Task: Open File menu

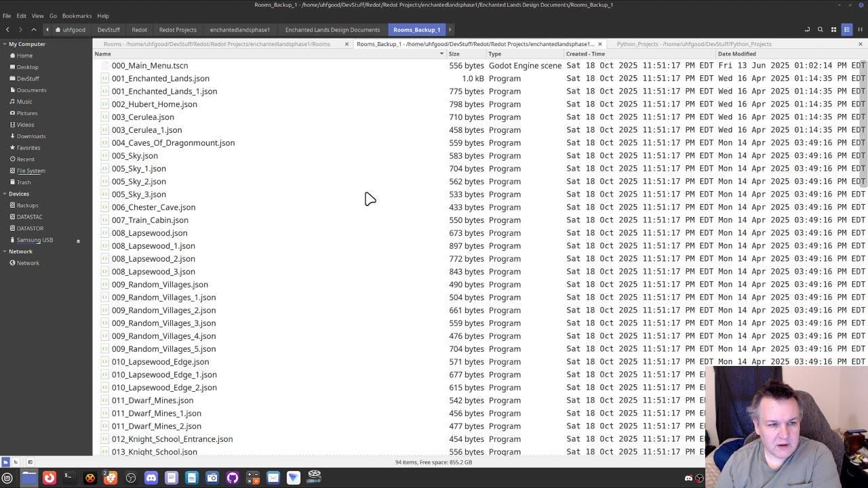Action: point(7,16)
